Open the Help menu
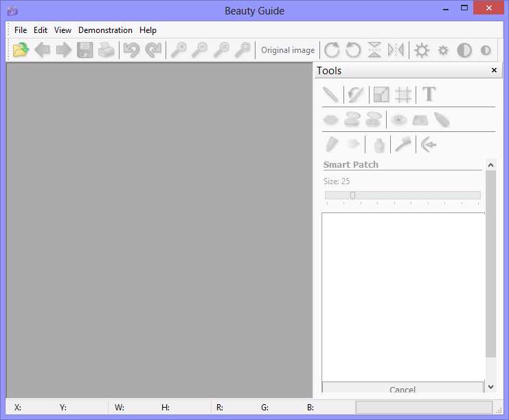 point(148,30)
